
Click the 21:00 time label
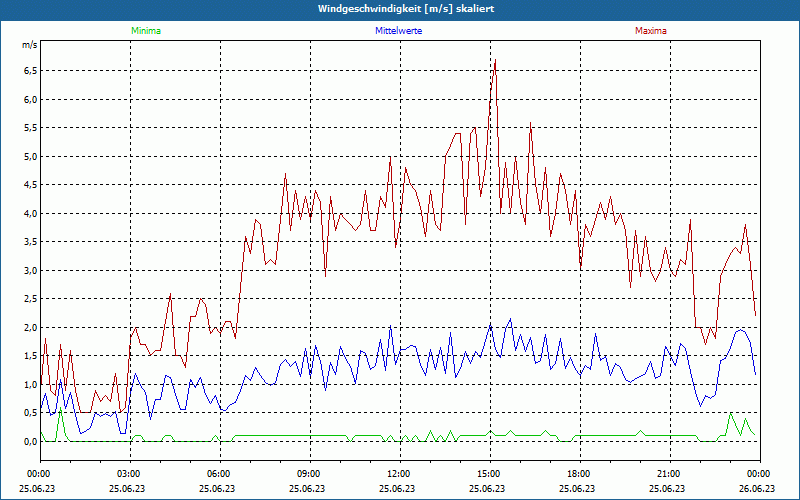tap(670, 474)
